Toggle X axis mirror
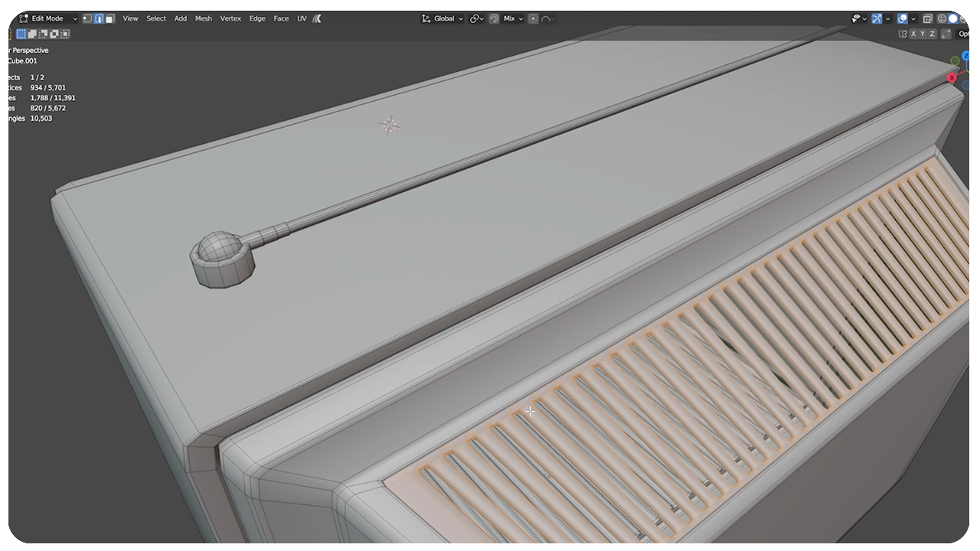980x551 pixels. coord(913,34)
